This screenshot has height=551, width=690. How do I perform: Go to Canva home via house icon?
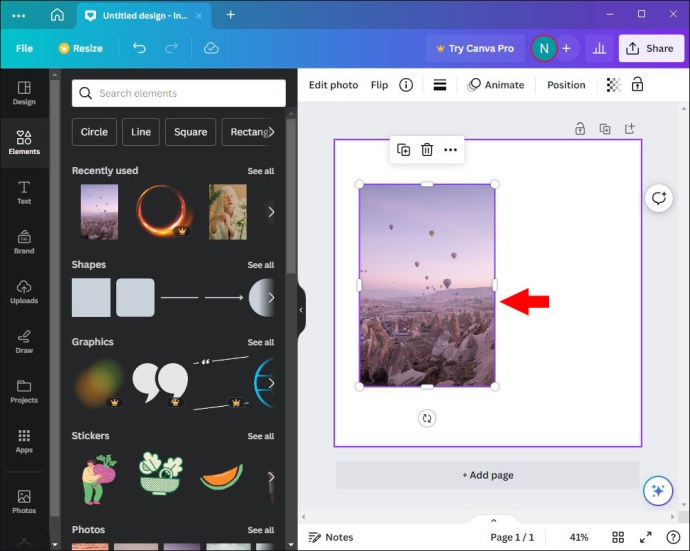(57, 15)
